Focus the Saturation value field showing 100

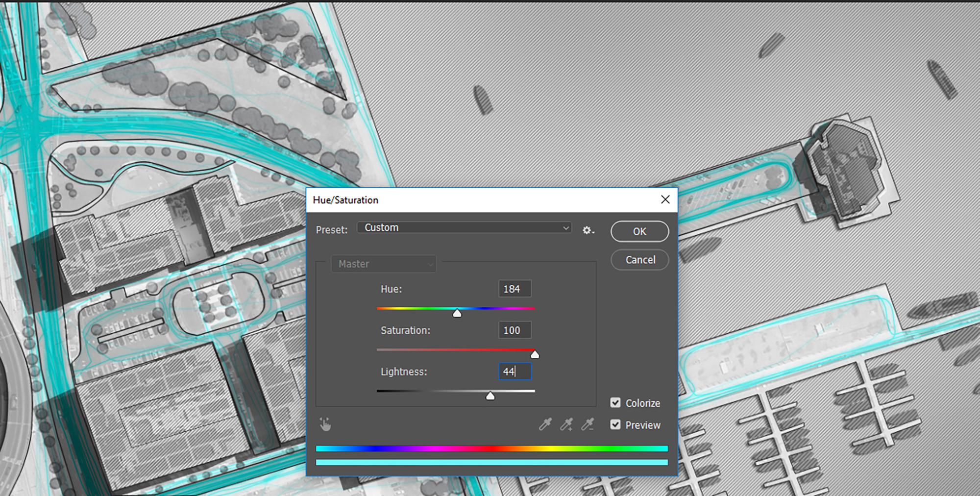(514, 330)
